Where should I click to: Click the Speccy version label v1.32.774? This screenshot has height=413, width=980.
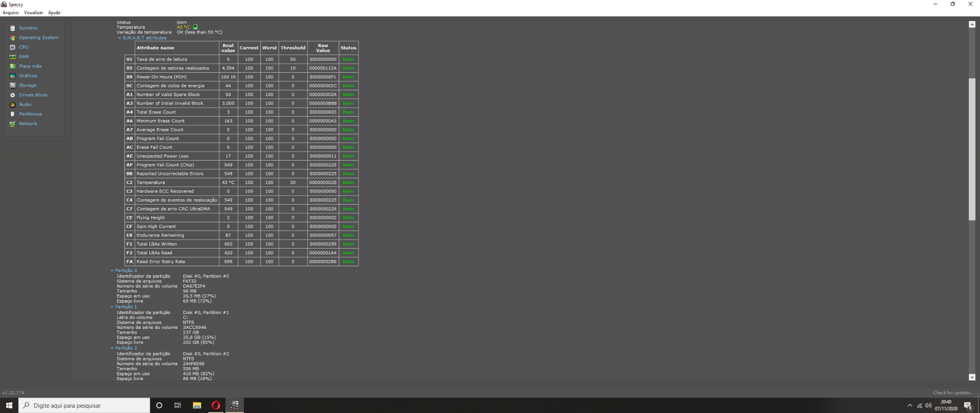coord(13,393)
